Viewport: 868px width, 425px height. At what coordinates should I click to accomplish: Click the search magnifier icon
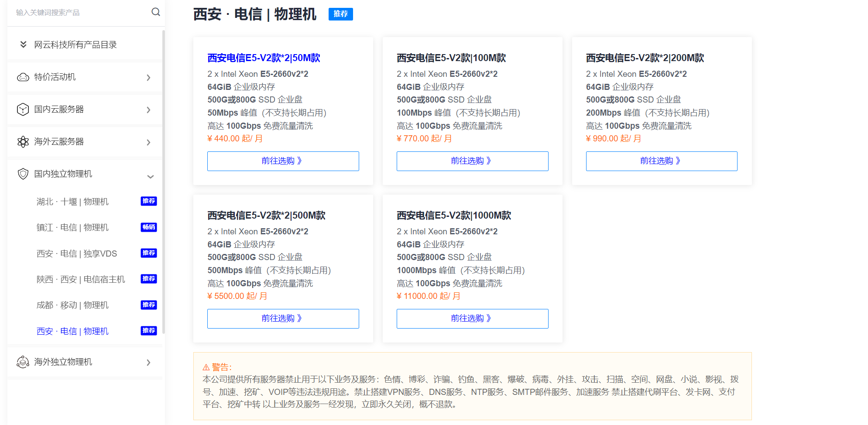(155, 12)
